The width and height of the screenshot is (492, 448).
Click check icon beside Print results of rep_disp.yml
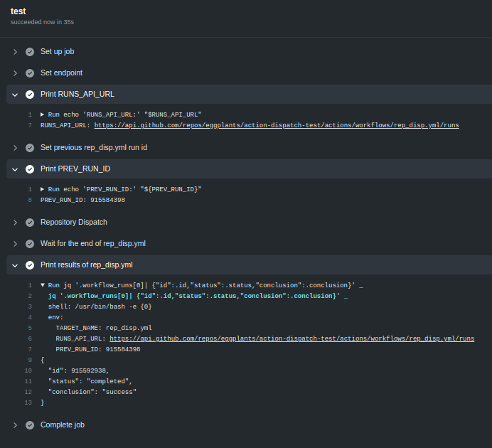click(30, 265)
